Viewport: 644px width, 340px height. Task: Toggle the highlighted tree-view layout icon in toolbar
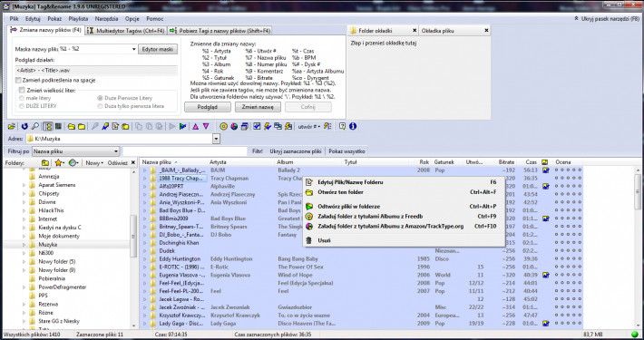point(48,126)
